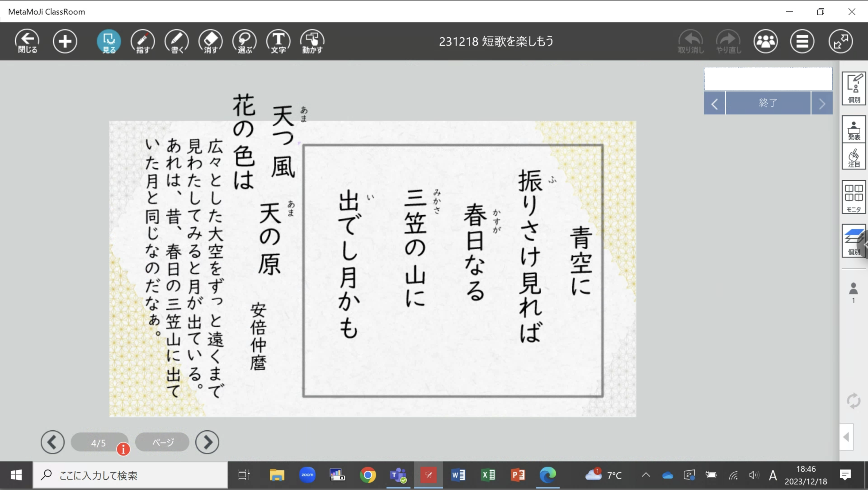Open Google Chrome from the taskbar
The width and height of the screenshot is (868, 490).
tap(368, 475)
